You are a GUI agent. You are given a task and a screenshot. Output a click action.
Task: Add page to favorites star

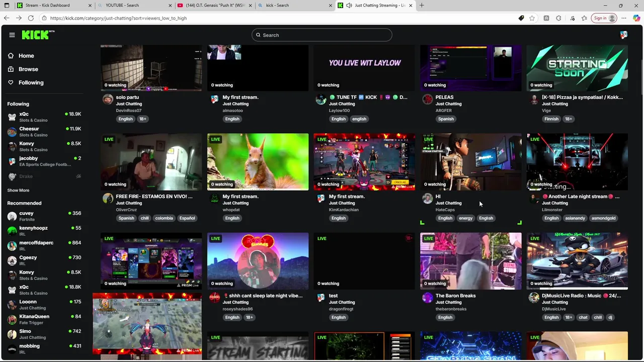(x=532, y=18)
